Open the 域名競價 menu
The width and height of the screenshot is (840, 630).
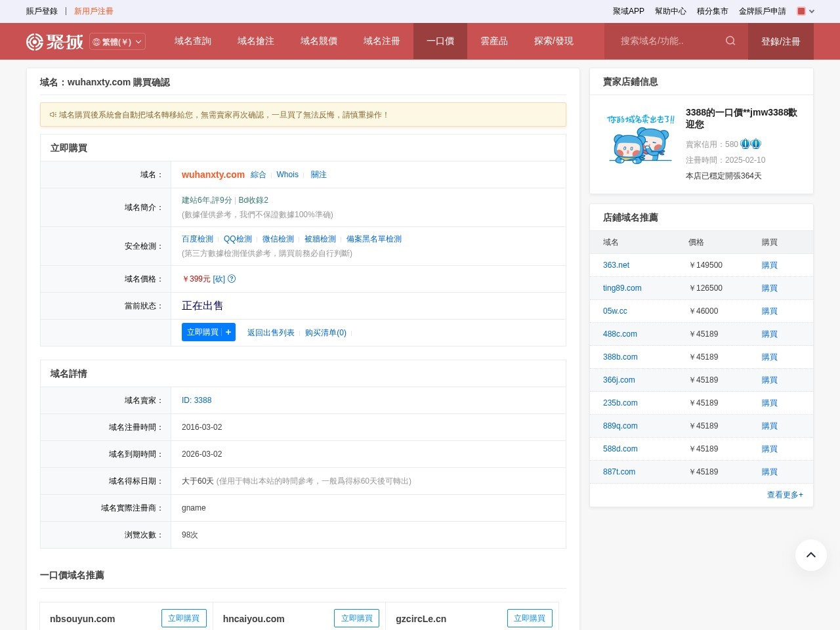click(319, 41)
